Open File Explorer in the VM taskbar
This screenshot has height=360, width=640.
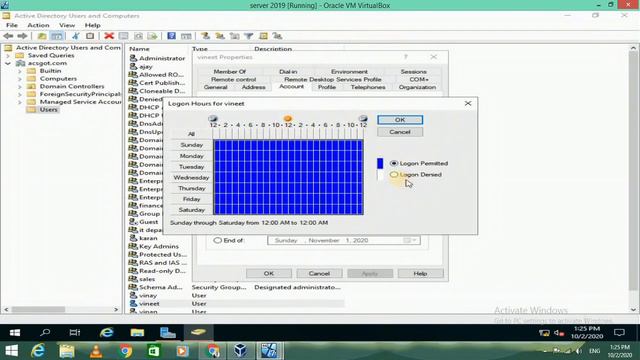coord(137,332)
